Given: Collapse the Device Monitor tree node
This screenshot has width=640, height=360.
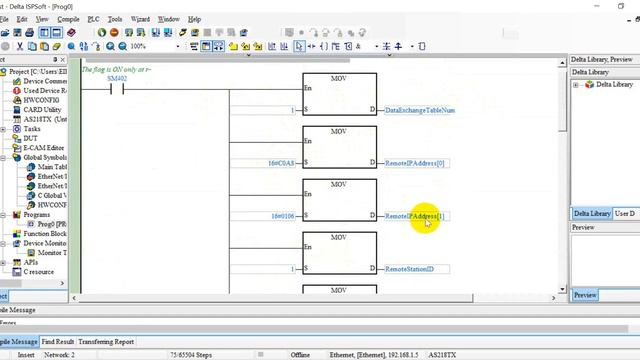Looking at the screenshot, I should point(3,243).
